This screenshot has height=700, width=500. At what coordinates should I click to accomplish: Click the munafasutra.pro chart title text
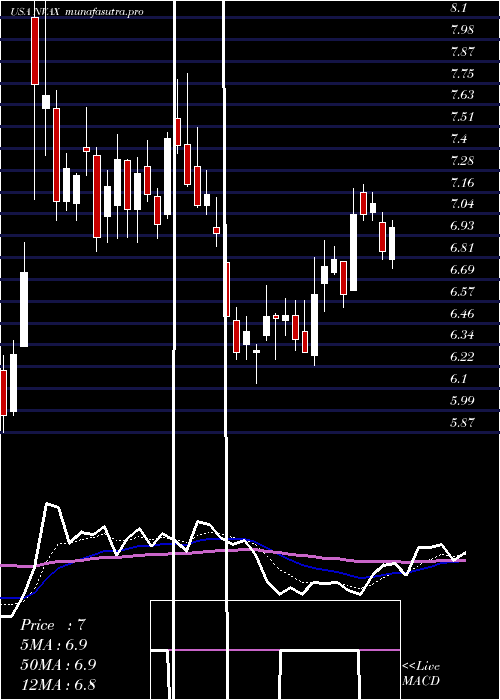[x=104, y=12]
